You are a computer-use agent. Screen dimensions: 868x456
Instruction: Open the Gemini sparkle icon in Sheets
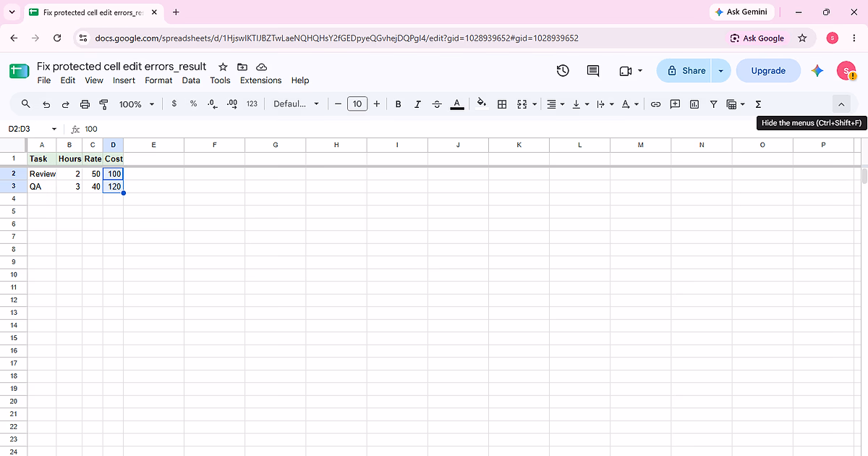tap(817, 70)
